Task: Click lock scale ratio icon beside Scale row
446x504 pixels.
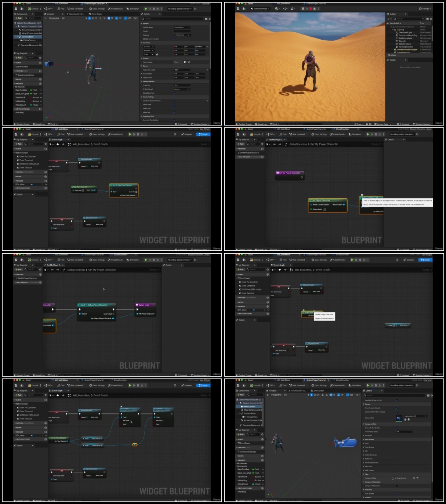Action: pos(157,54)
